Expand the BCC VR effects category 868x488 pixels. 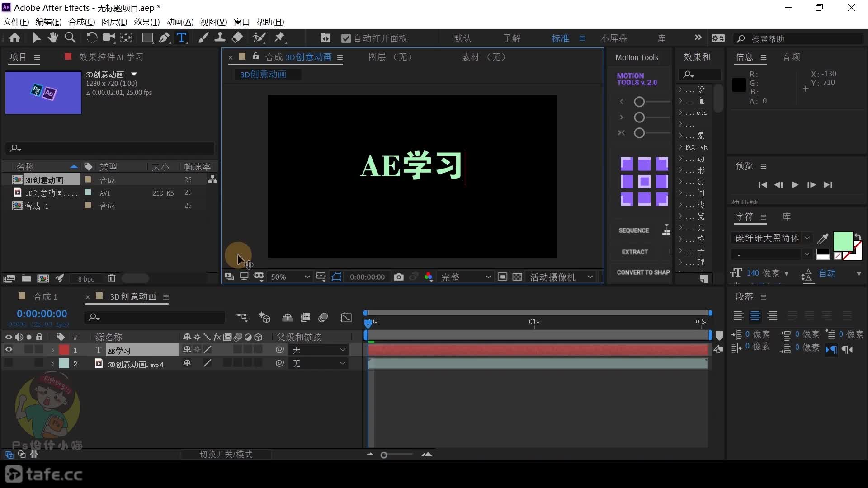coord(680,147)
